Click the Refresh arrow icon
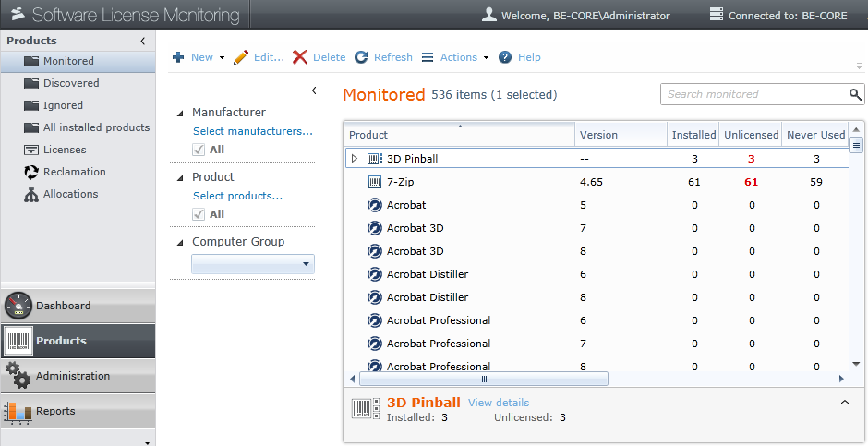This screenshot has width=868, height=446. pyautogui.click(x=361, y=57)
